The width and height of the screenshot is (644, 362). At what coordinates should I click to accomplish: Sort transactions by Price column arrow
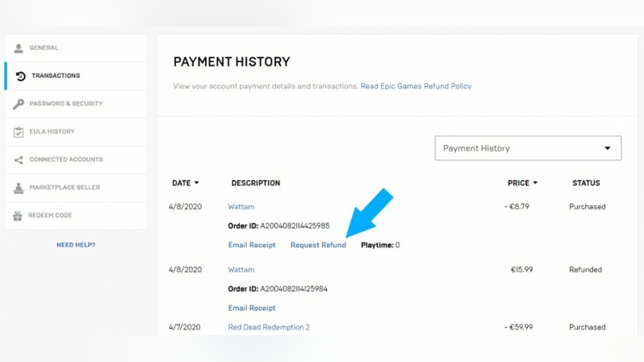click(535, 183)
